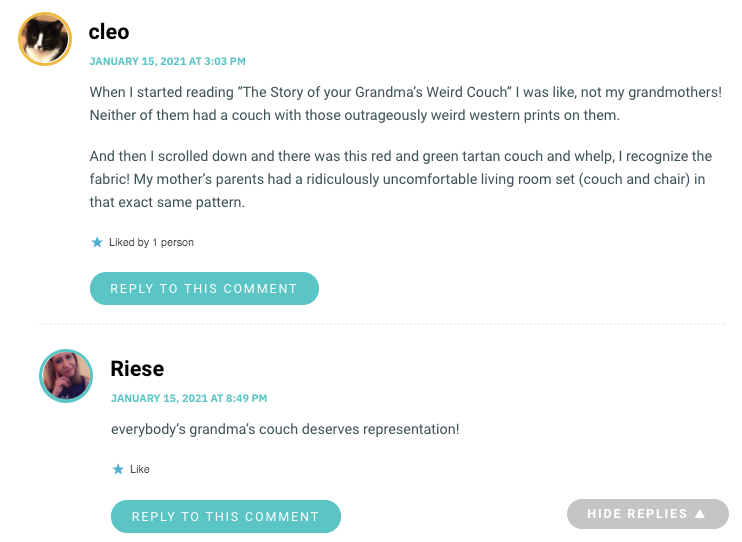
Task: Open permalink January 15, 2021 at 8:49 PM
Action: pos(189,399)
